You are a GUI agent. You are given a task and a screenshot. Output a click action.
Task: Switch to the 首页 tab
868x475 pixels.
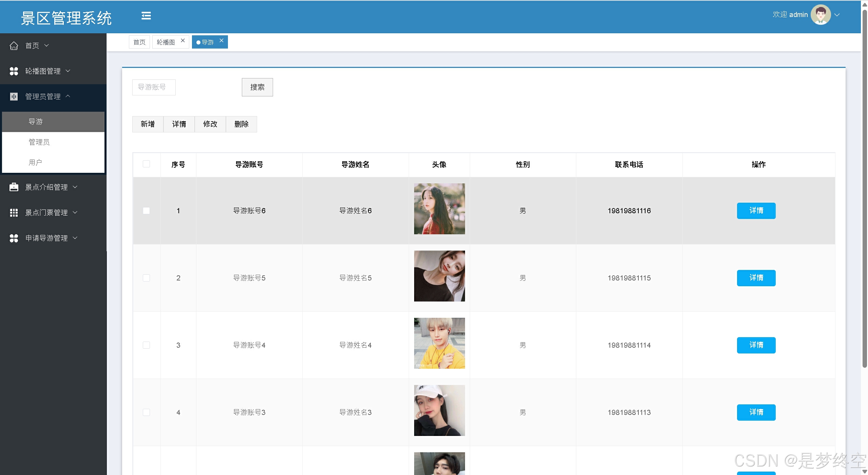coord(139,42)
